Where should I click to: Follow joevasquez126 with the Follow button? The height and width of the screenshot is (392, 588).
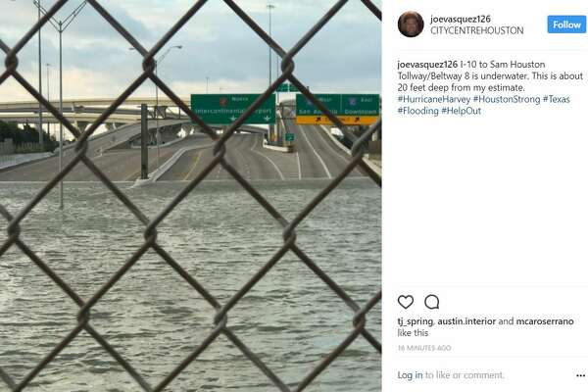(x=566, y=24)
